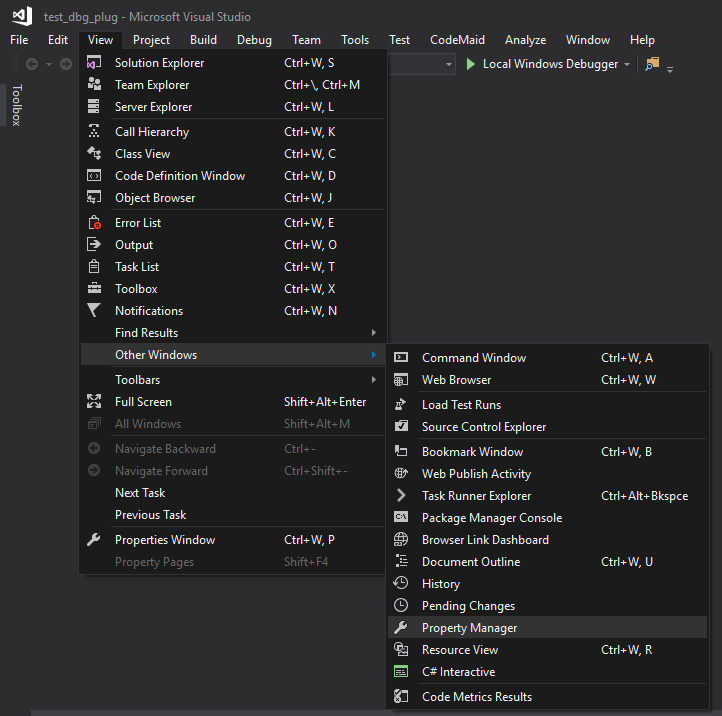
Task: Click the Command Window icon
Action: tap(401, 357)
